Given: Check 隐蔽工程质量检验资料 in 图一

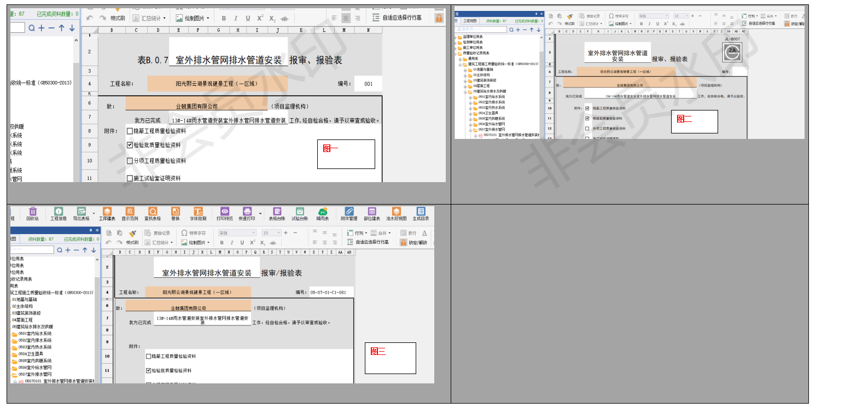Looking at the screenshot, I should 130,131.
